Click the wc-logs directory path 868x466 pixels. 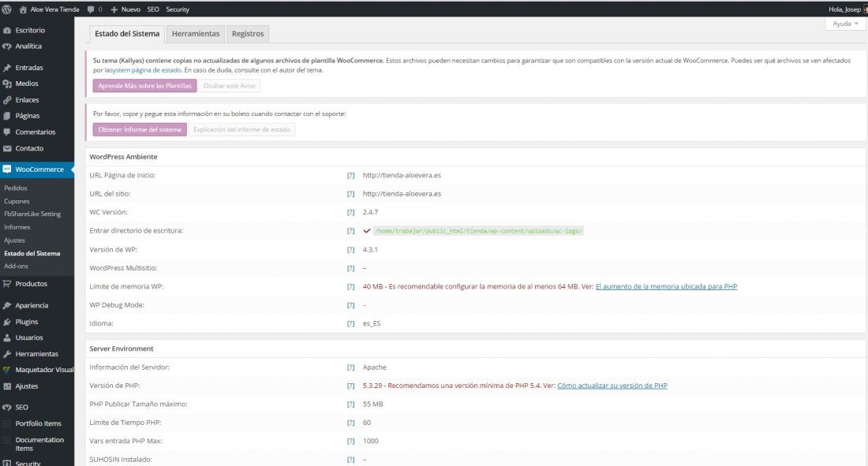pos(478,231)
